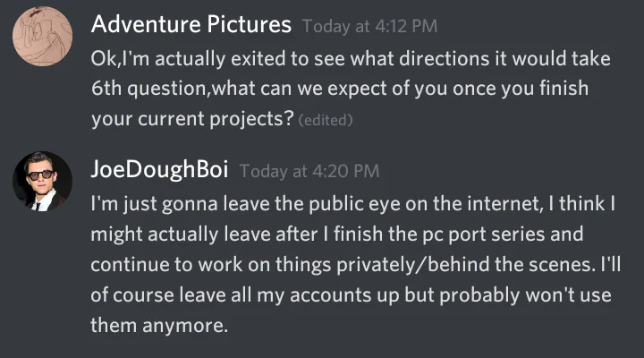The height and width of the screenshot is (358, 644).
Task: Click the text "your current projects?"
Action: pos(192,120)
